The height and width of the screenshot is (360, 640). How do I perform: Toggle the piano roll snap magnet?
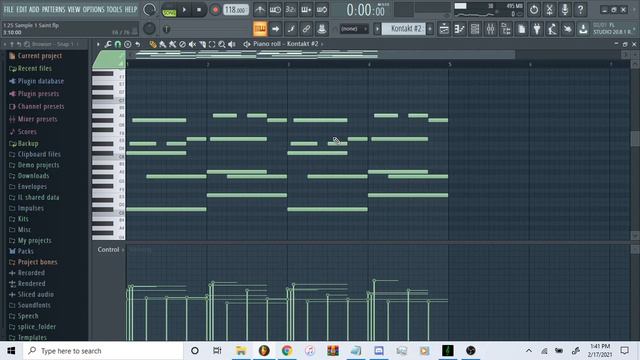pos(118,44)
